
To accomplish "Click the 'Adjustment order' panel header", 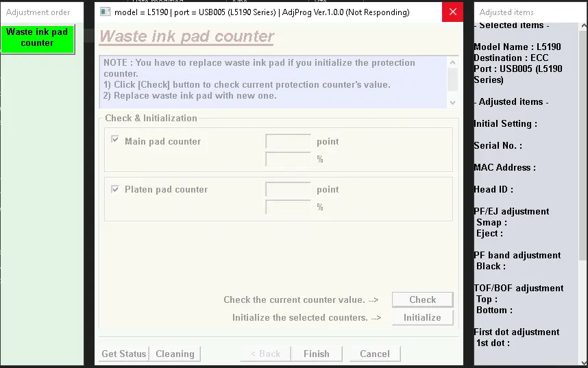I will (38, 12).
